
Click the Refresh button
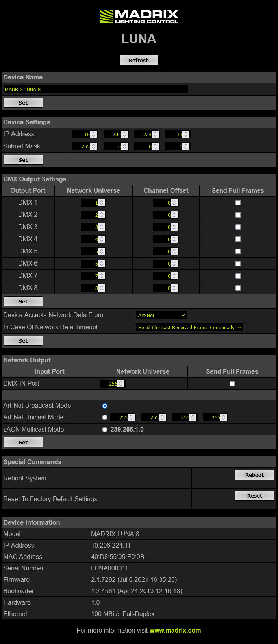(x=139, y=60)
